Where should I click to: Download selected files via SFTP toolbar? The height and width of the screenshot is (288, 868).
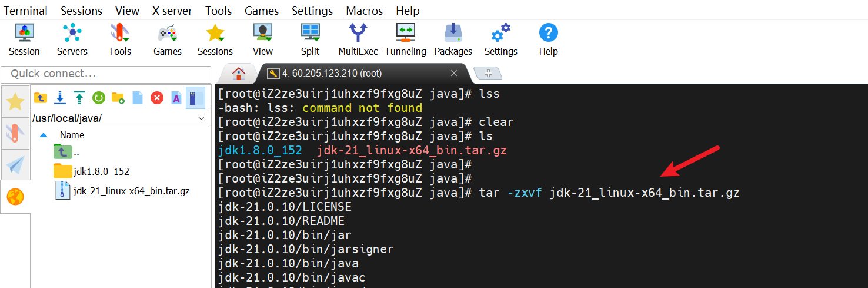point(59,98)
